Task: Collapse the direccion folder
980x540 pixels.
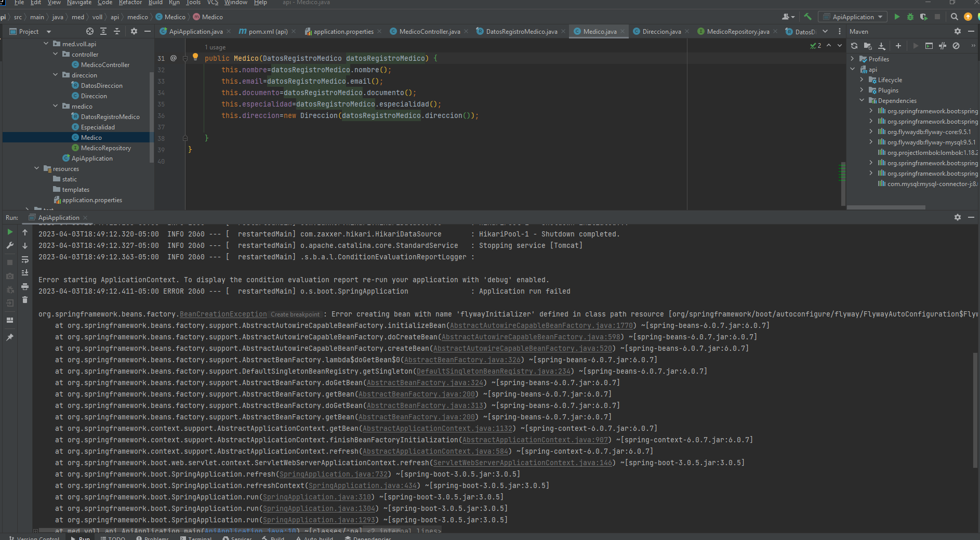Action: point(56,75)
